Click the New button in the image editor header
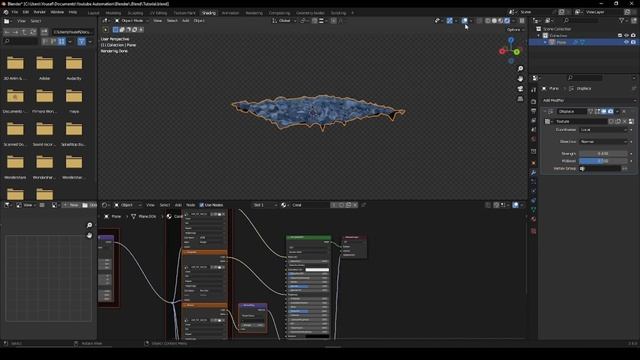 pyautogui.click(x=71, y=205)
